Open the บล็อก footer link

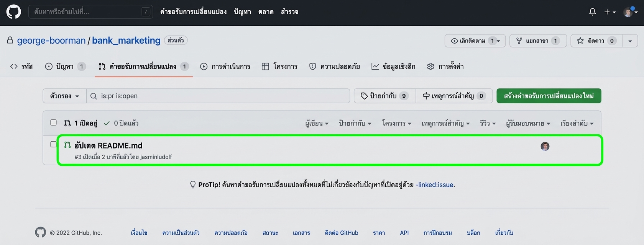pyautogui.click(x=473, y=233)
